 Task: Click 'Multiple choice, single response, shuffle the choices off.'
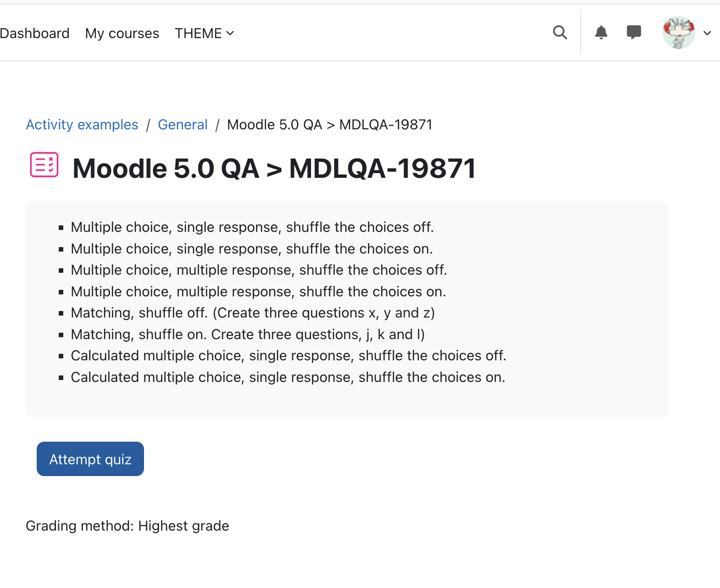coord(252,227)
